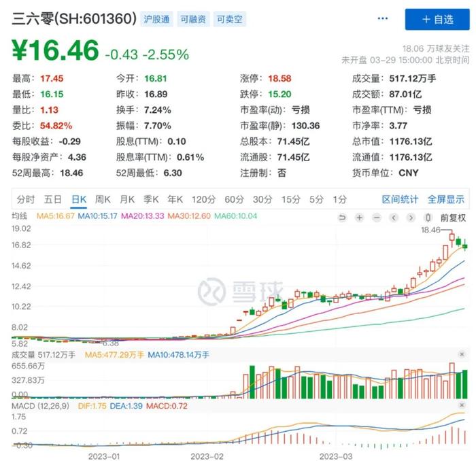476x461 pixels.
Task: Click the MA60:10.04 moving average label
Action: point(235,216)
